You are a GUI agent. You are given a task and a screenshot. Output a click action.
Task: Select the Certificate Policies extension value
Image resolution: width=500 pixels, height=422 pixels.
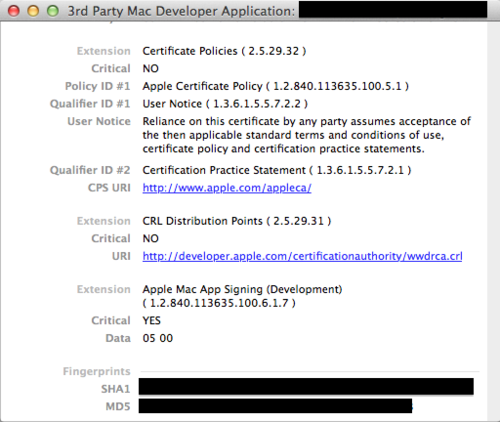tap(224, 51)
